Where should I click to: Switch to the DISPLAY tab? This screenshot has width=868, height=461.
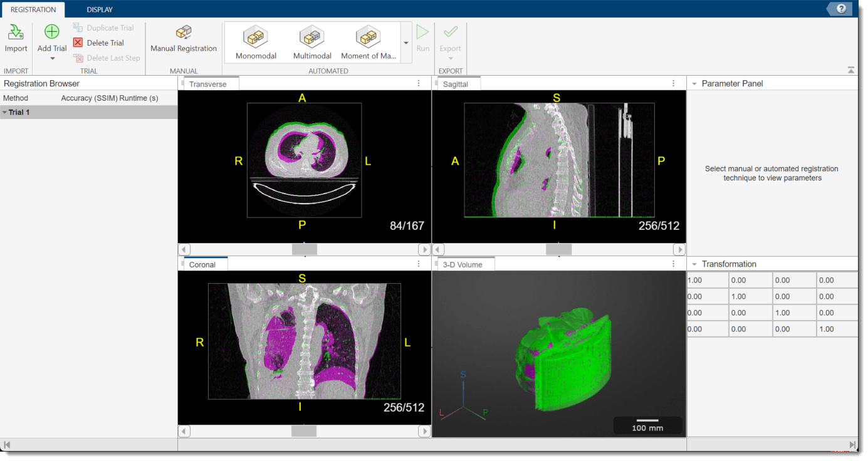coord(100,9)
